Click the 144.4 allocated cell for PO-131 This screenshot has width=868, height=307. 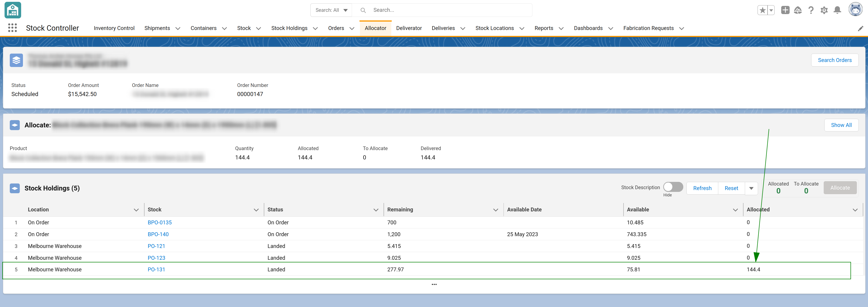point(753,270)
